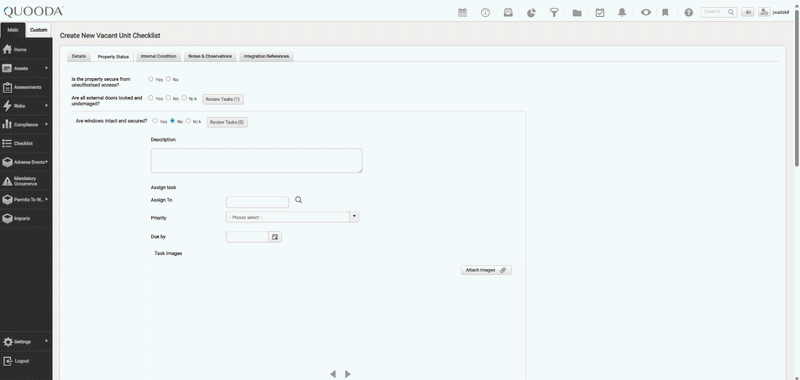
Task: Click the Attach Images button
Action: pos(486,270)
